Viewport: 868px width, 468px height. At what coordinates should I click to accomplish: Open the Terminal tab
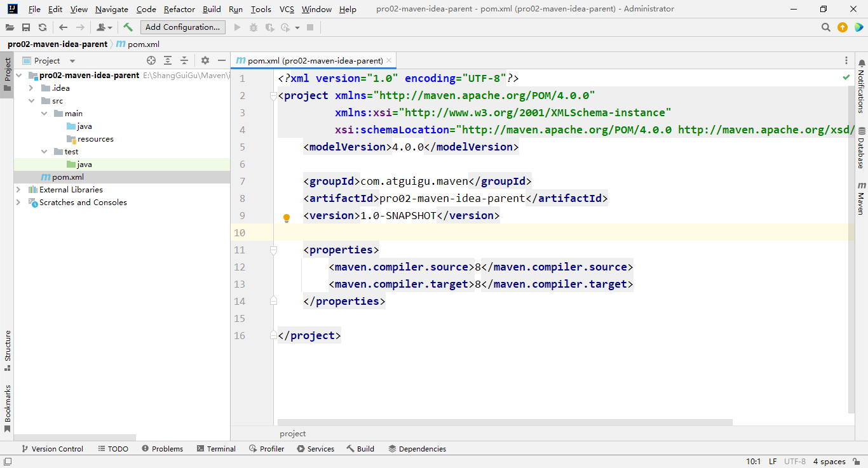click(216, 448)
